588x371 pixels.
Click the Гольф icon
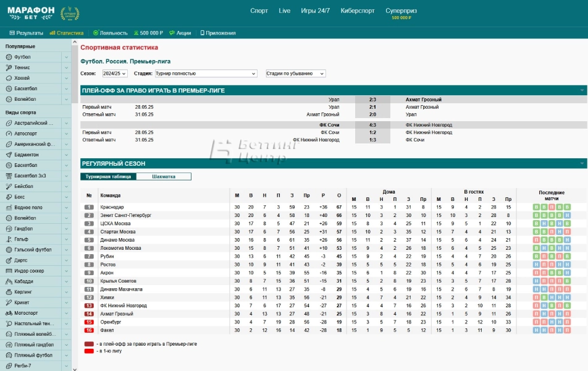(9, 239)
